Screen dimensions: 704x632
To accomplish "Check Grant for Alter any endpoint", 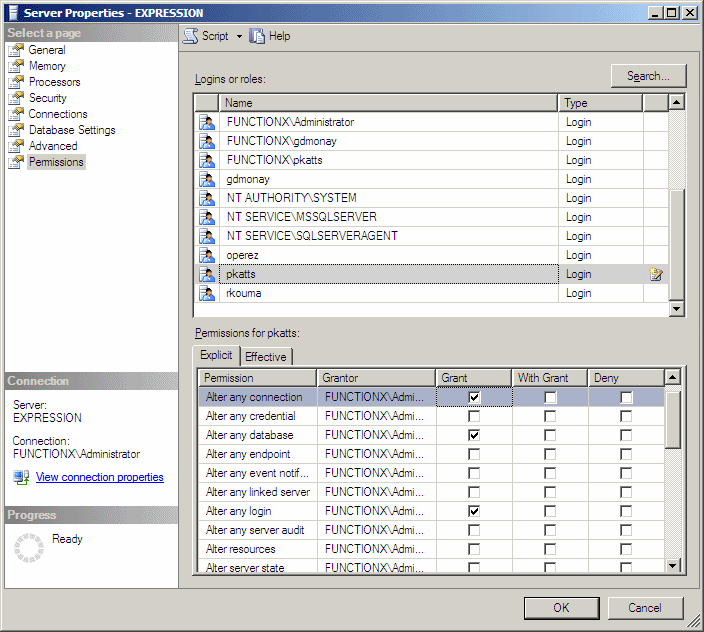I will [474, 454].
